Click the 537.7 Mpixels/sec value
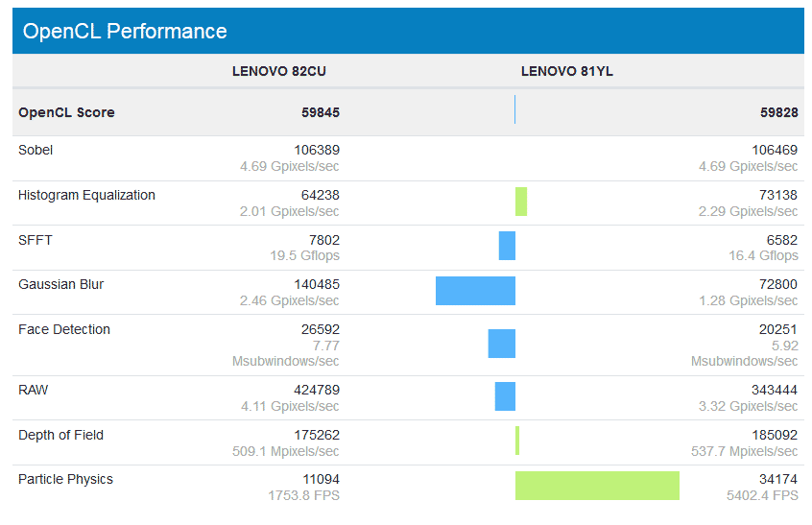The width and height of the screenshot is (812, 525). (745, 451)
